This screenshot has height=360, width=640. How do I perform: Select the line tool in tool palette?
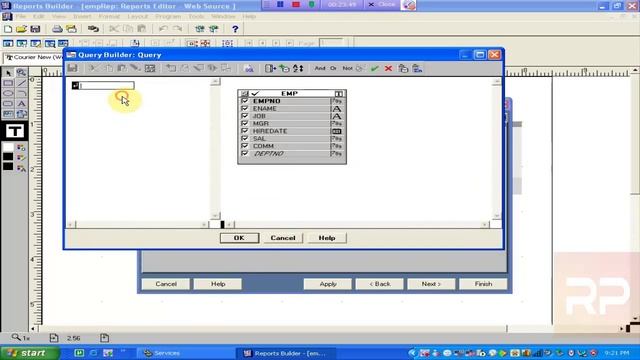coord(21,83)
